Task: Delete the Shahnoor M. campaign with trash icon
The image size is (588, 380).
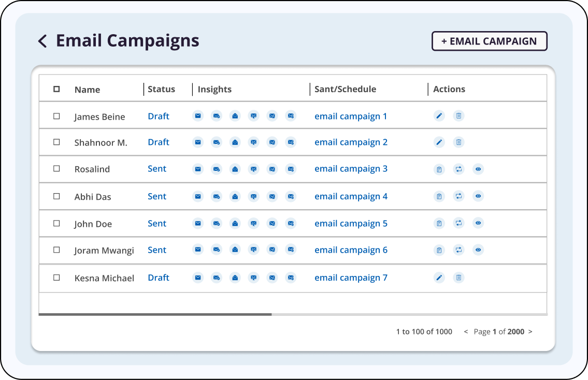Action: point(458,142)
